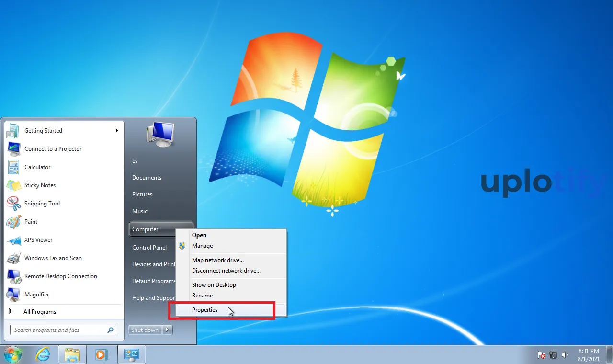Image resolution: width=613 pixels, height=364 pixels.
Task: Click the Connect to a Projector icon
Action: (13, 149)
